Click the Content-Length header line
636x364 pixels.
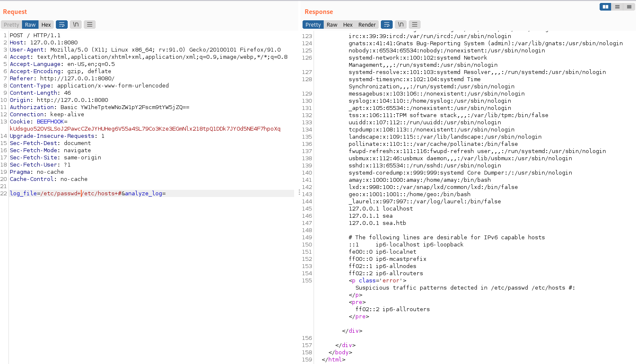pos(40,93)
